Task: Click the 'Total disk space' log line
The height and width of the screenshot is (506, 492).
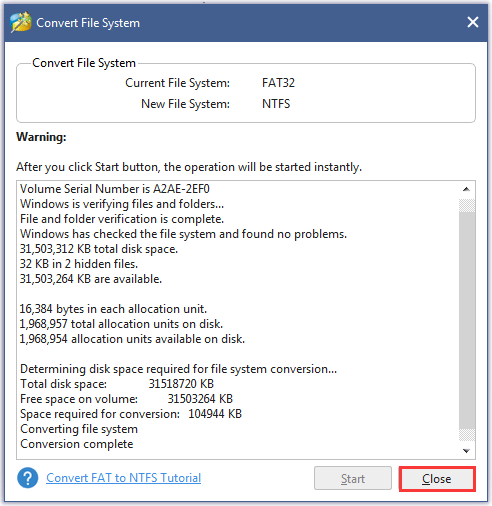Action: click(x=117, y=384)
